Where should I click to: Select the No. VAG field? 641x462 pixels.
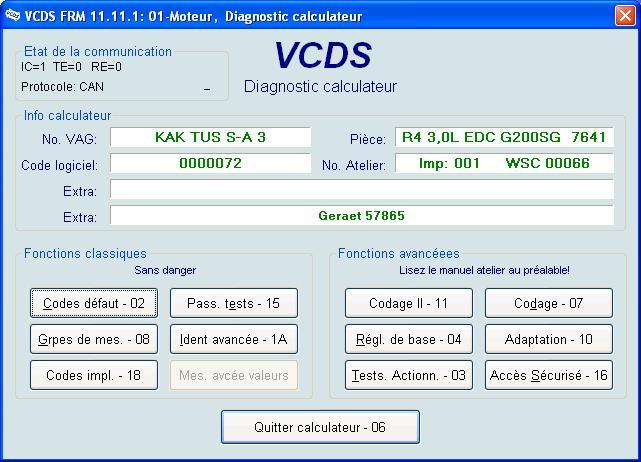coord(211,137)
